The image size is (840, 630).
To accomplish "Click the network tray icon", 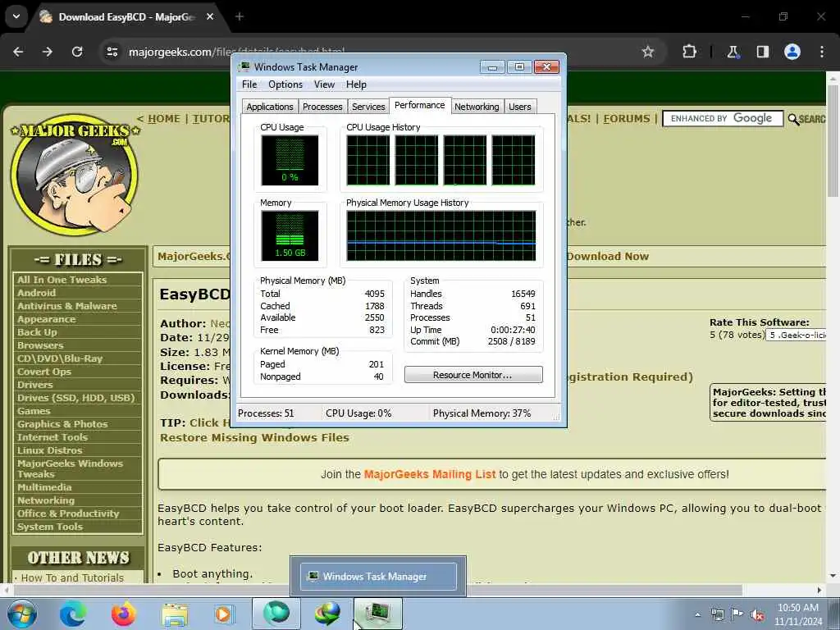I will (717, 614).
